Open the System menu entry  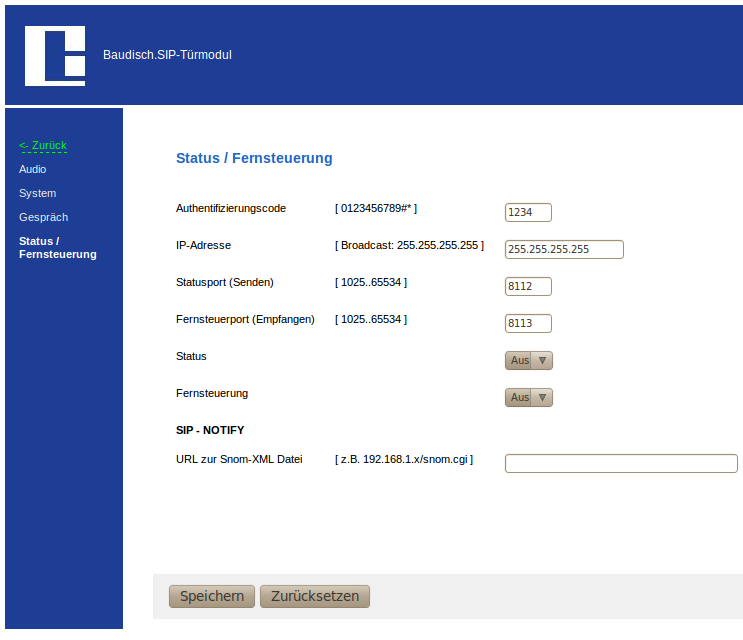[x=38, y=194]
